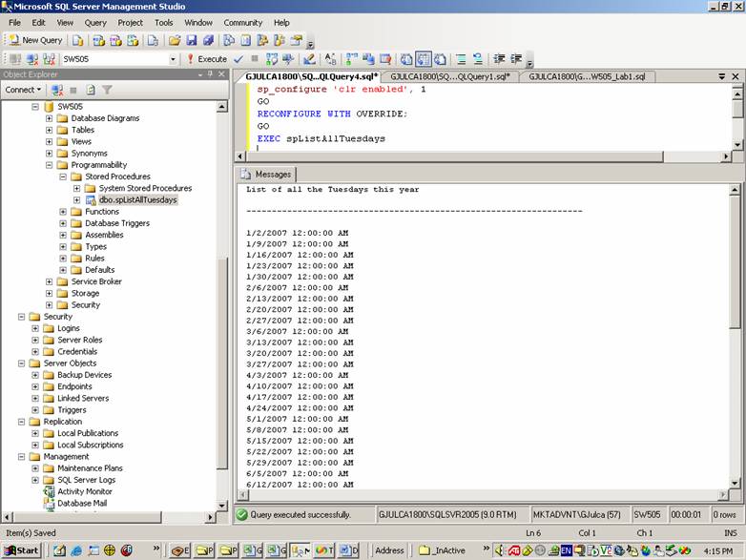Click the Open File folder icon
The image size is (746, 560).
coord(175,40)
